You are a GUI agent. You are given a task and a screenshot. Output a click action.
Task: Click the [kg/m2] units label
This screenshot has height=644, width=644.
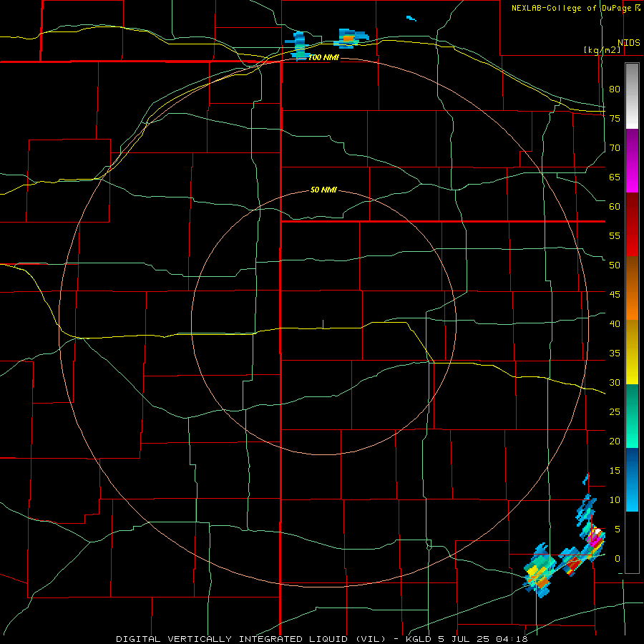[x=602, y=49]
